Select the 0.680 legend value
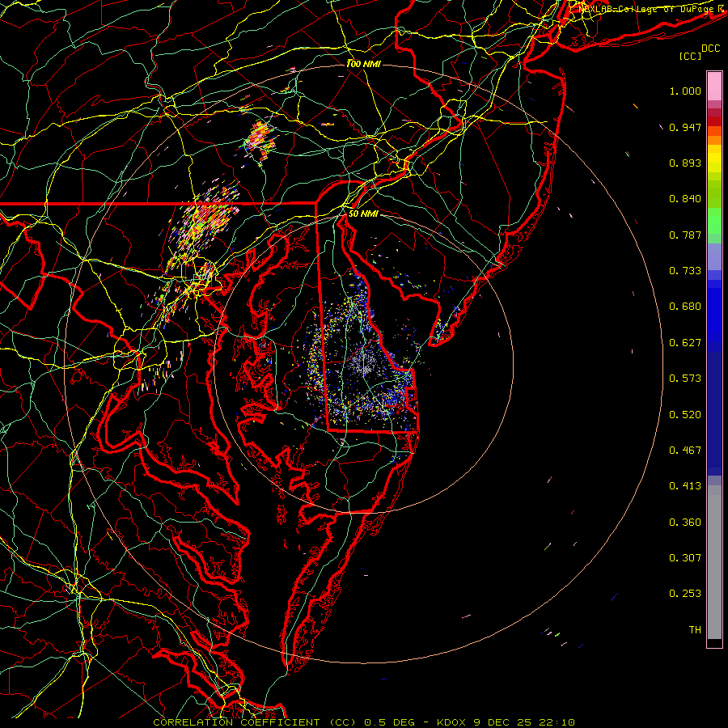The width and height of the screenshot is (728, 728). (685, 307)
